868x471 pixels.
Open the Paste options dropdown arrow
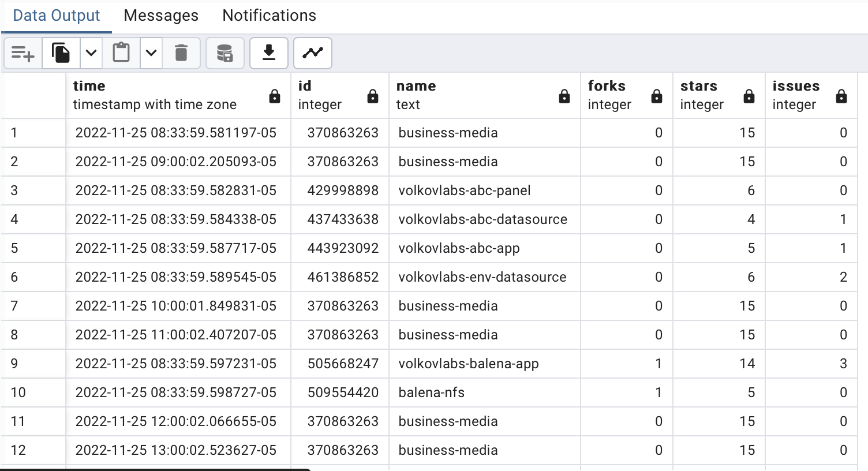pos(151,53)
